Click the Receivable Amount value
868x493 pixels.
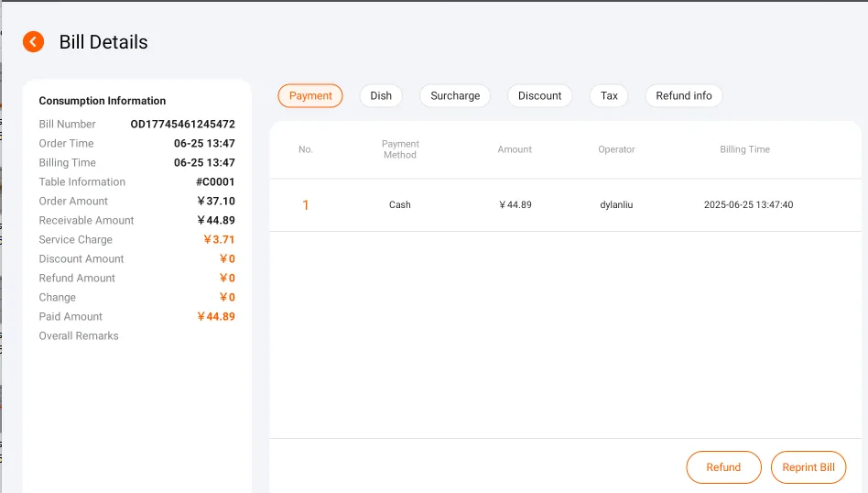(216, 220)
